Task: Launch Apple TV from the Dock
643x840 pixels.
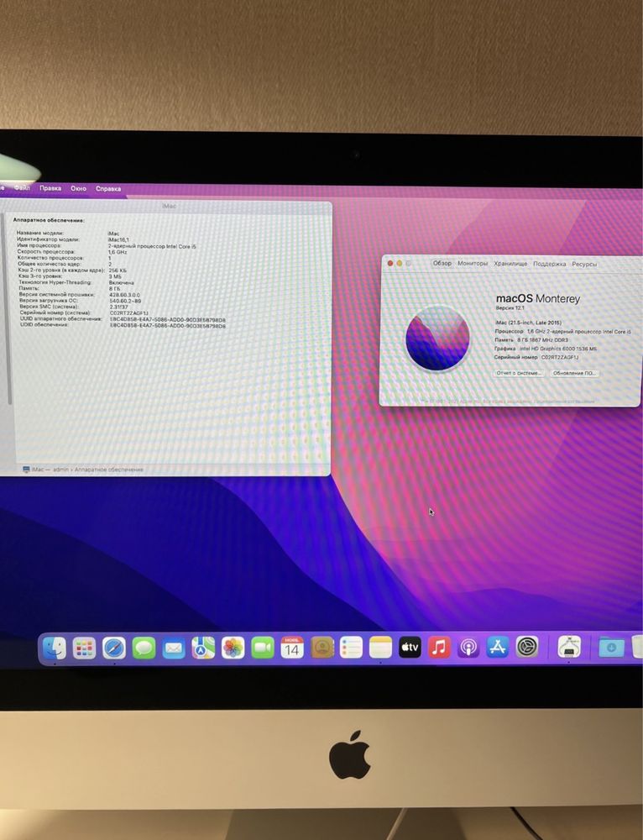Action: [x=410, y=648]
